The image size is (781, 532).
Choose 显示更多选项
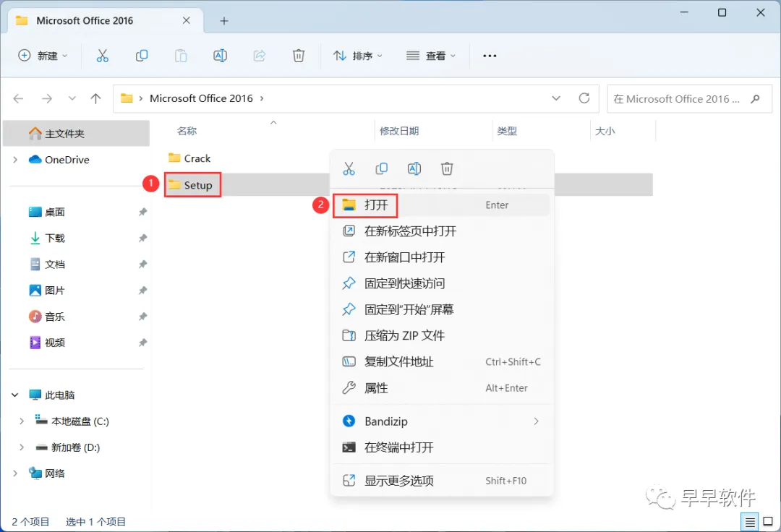pos(442,481)
